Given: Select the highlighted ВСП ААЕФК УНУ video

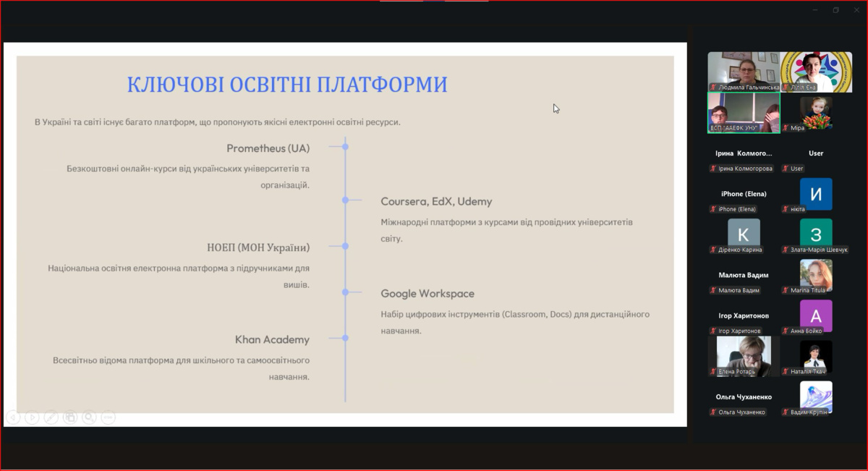Looking at the screenshot, I should [744, 112].
